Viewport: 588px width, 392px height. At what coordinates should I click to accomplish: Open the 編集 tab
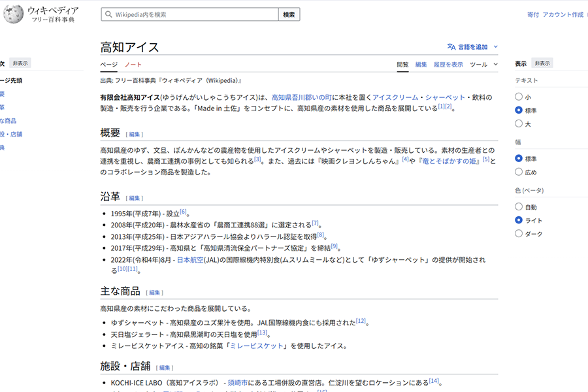coord(421,65)
